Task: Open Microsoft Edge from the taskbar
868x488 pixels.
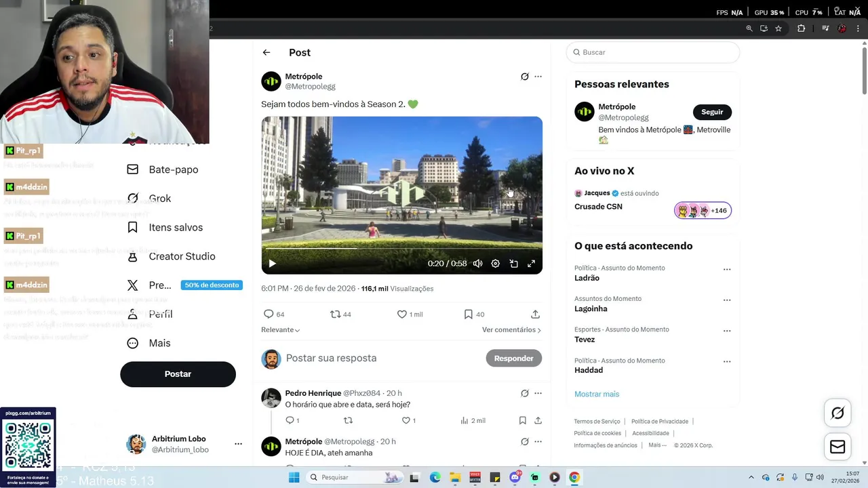Action: [435, 477]
